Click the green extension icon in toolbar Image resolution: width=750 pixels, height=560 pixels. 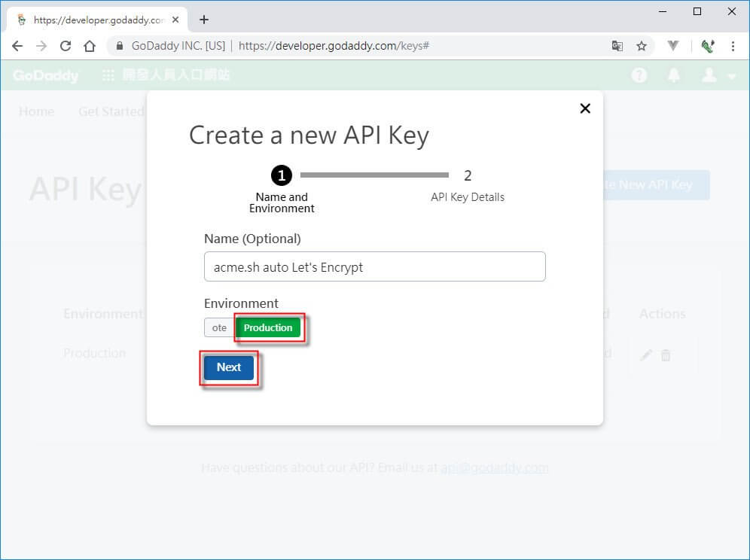[x=707, y=46]
